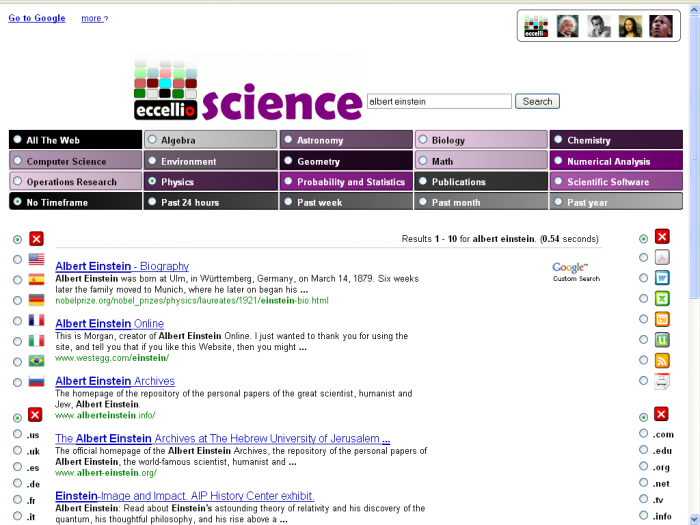
Task: Click the Search button
Action: pos(537,101)
